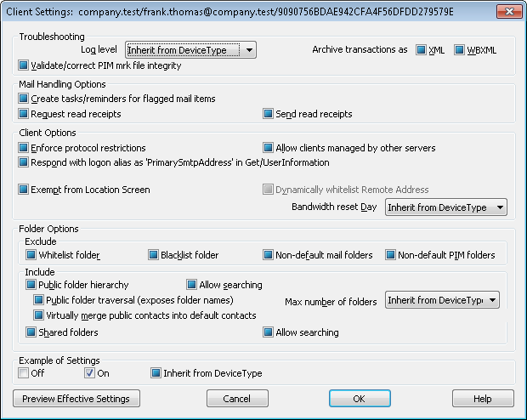Image resolution: width=527 pixels, height=420 pixels.
Task: Toggle Shared folders checkbox
Action: tap(31, 332)
